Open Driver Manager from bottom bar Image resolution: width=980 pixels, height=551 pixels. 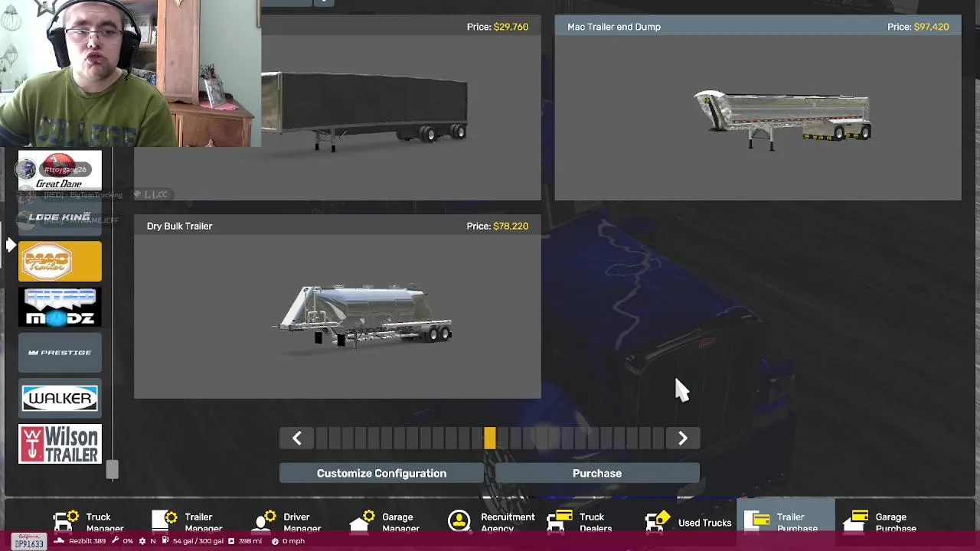[287, 523]
